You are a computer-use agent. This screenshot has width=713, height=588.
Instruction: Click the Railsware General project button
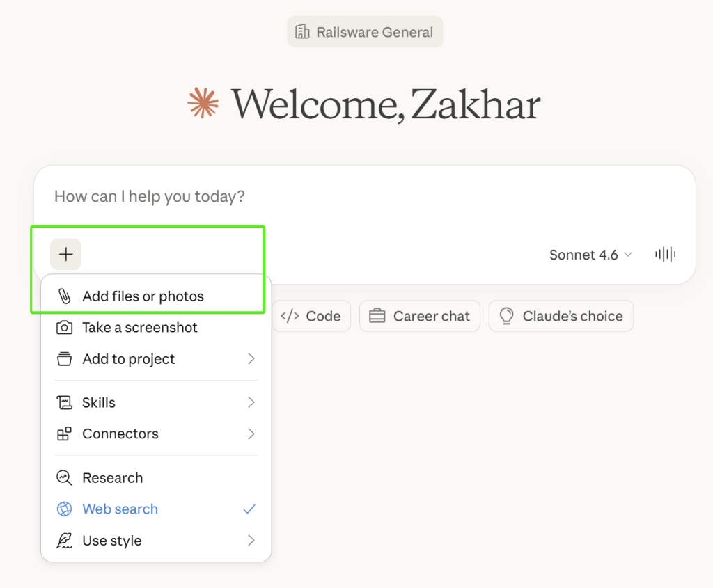point(365,31)
